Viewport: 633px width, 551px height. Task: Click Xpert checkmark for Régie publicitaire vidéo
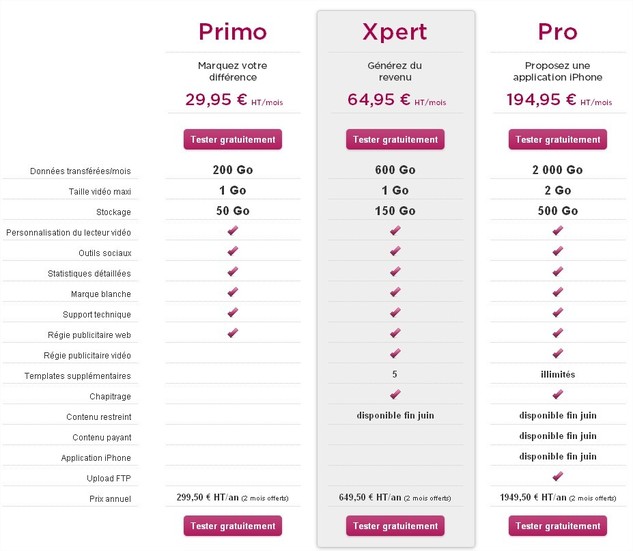click(x=395, y=354)
